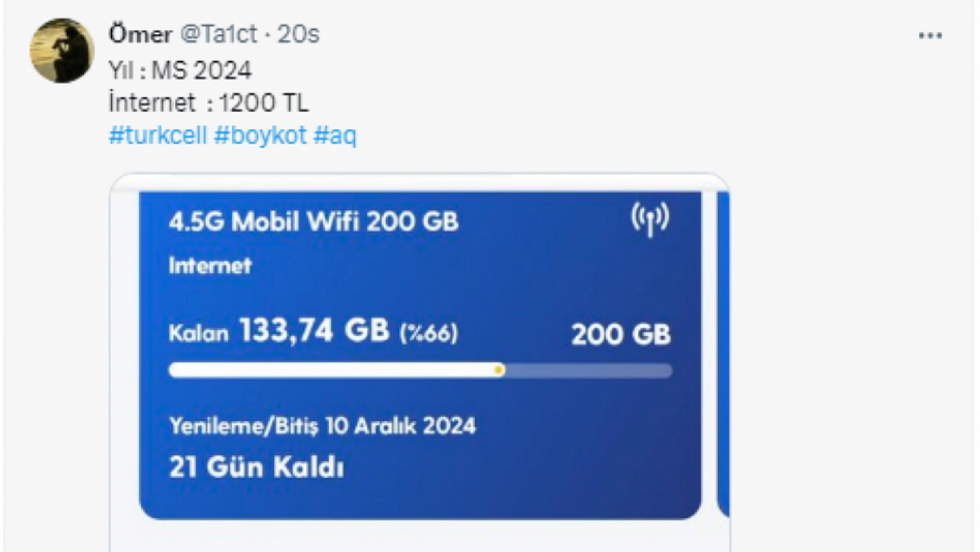Select the "4.5G Mobil Wifi 200 GB" title

coord(313,222)
